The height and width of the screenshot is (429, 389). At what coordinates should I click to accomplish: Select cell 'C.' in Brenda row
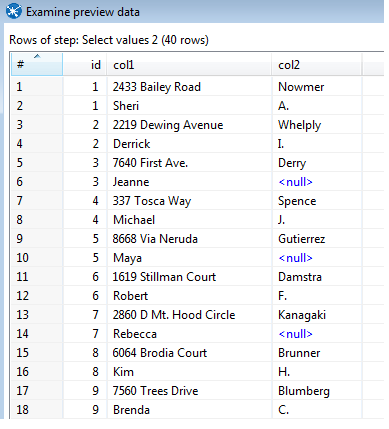(x=317, y=410)
